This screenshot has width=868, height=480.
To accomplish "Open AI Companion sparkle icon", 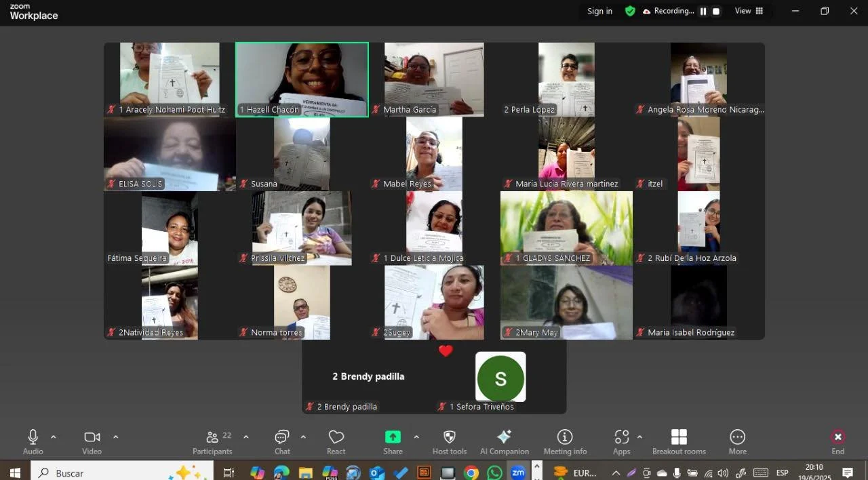I will point(504,437).
